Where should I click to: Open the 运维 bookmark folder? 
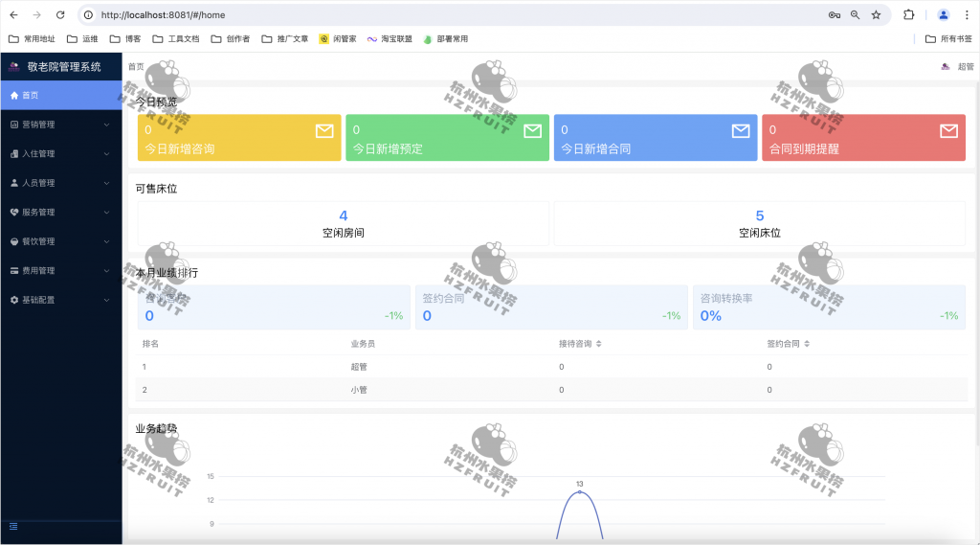(x=82, y=39)
